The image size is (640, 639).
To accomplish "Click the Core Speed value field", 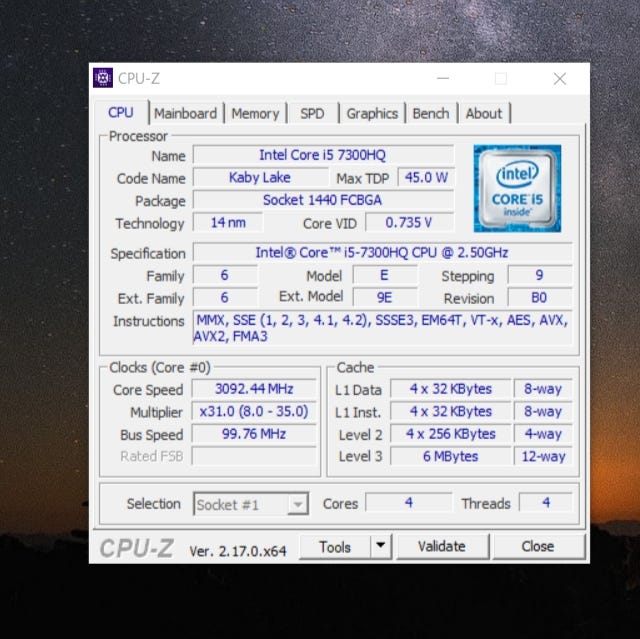I will 256,390.
